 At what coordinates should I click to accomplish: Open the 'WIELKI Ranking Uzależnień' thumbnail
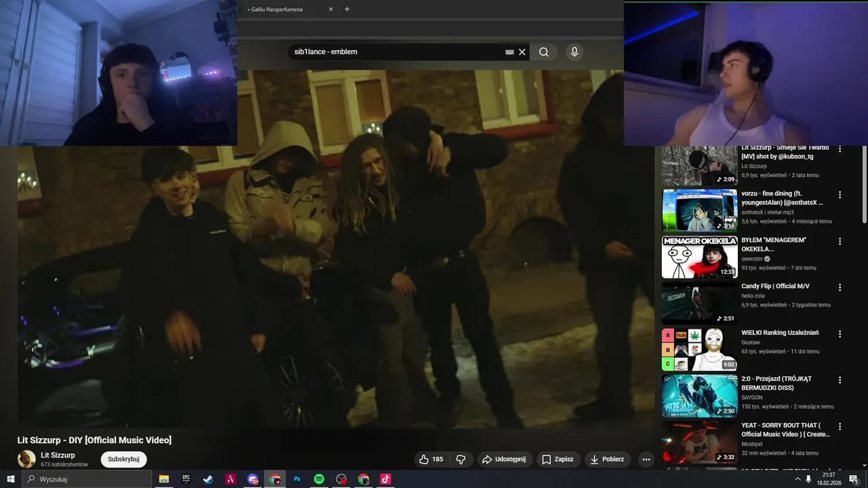pyautogui.click(x=699, y=349)
